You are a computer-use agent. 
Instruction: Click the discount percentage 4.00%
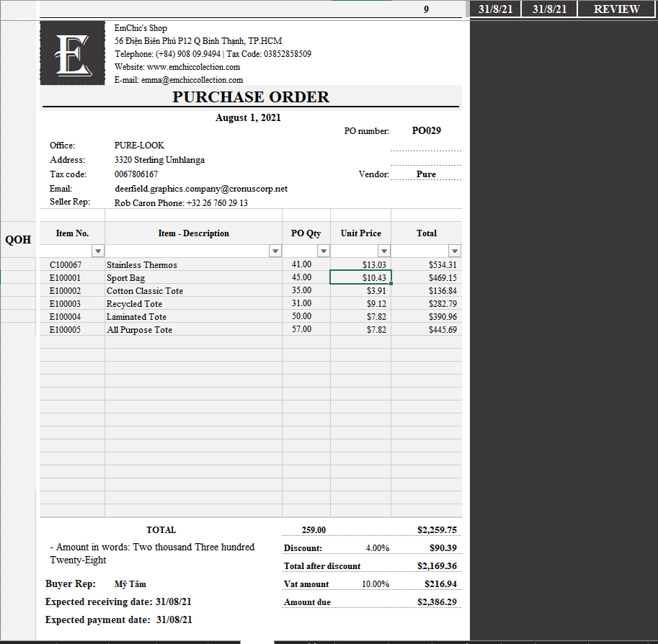pos(377,548)
